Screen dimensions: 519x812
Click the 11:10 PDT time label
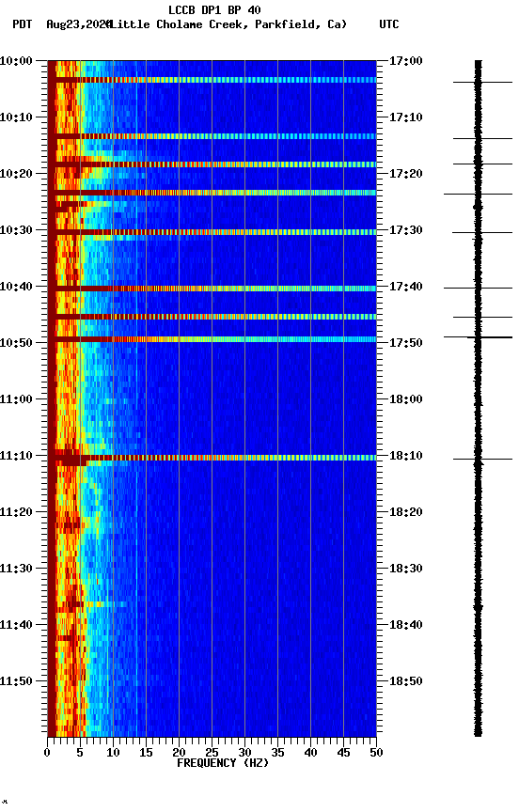click(x=16, y=456)
